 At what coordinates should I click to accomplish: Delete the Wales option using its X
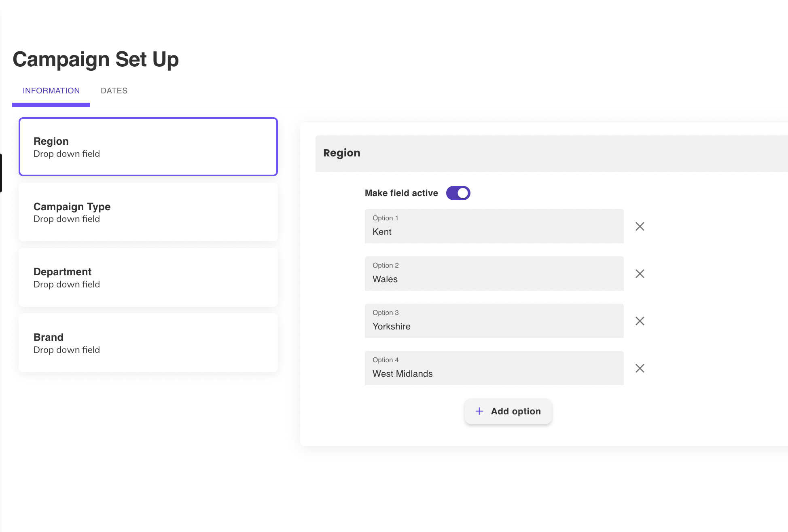tap(640, 274)
